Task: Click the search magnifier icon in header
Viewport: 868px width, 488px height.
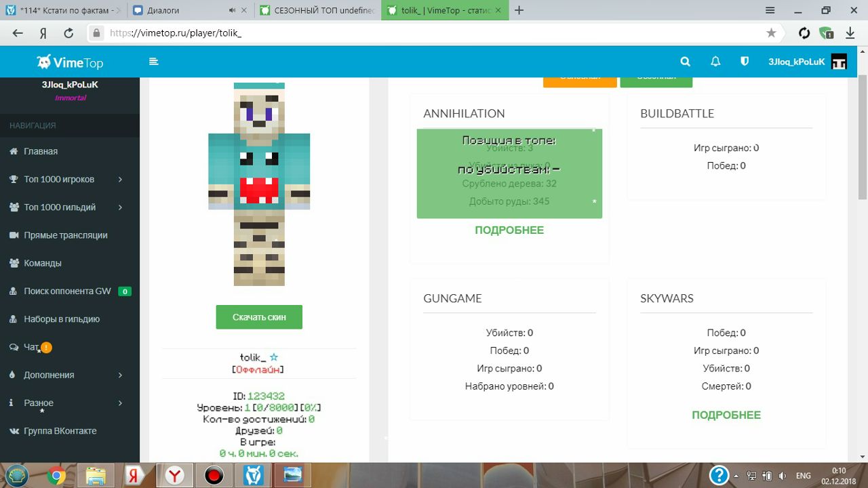Action: tap(685, 62)
